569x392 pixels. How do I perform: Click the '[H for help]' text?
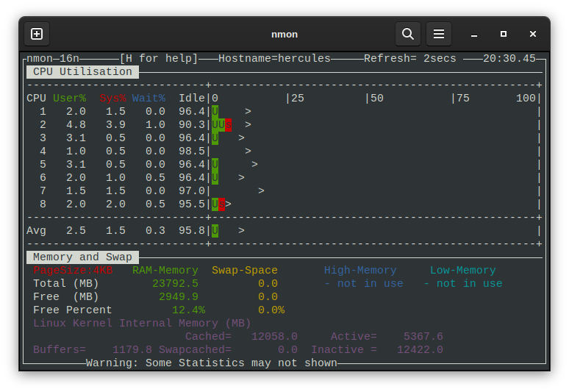[x=159, y=58]
